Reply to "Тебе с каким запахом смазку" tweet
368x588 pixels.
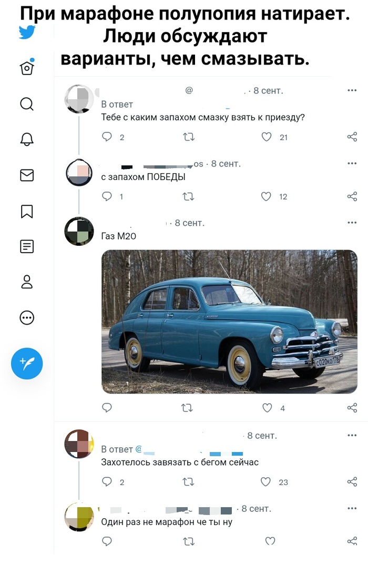point(107,137)
